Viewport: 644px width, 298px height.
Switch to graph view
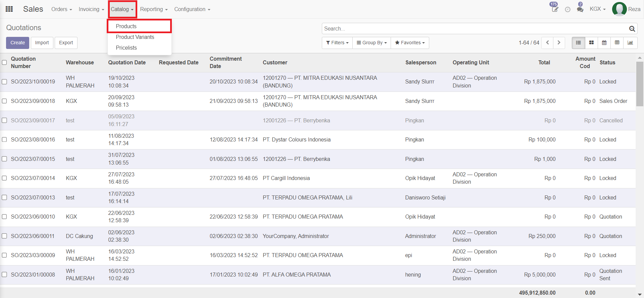click(x=630, y=43)
